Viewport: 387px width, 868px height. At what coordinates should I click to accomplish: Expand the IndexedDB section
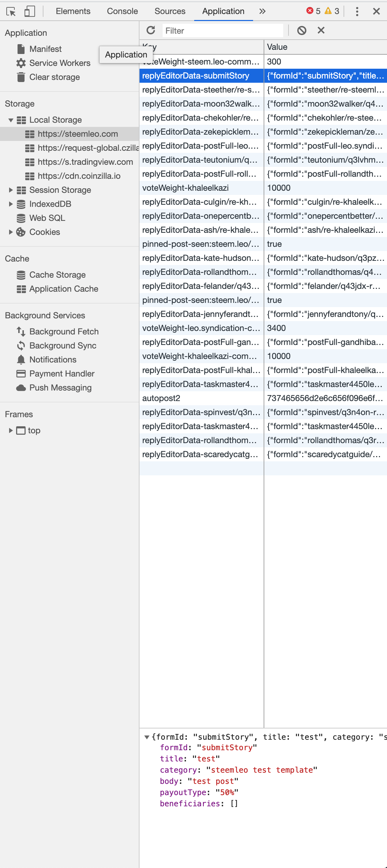11,204
